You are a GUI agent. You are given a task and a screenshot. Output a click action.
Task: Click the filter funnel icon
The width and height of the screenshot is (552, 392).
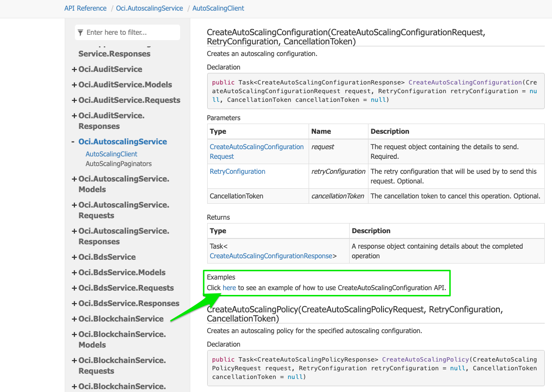80,32
